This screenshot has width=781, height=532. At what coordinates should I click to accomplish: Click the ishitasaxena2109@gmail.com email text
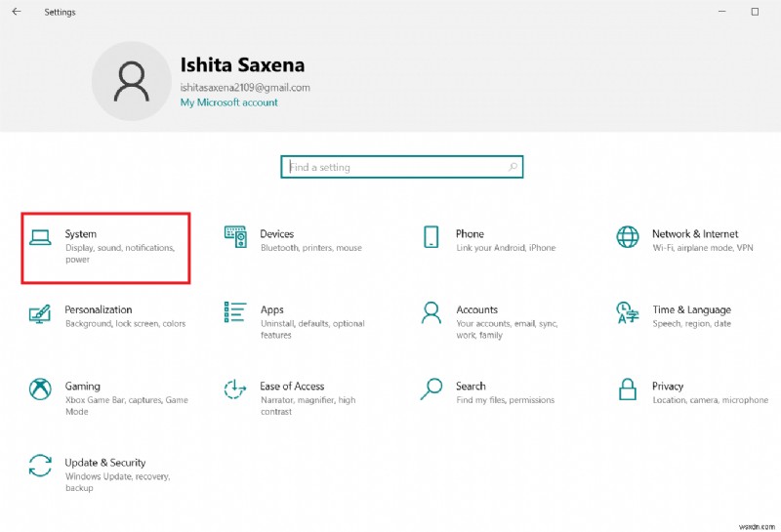[x=245, y=87]
